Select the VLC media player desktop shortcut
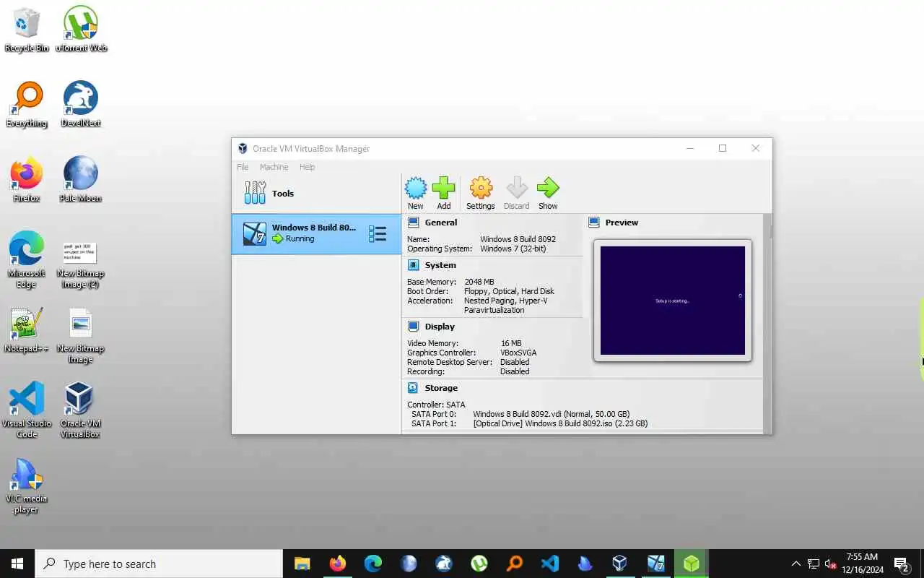924x578 pixels. 27,486
